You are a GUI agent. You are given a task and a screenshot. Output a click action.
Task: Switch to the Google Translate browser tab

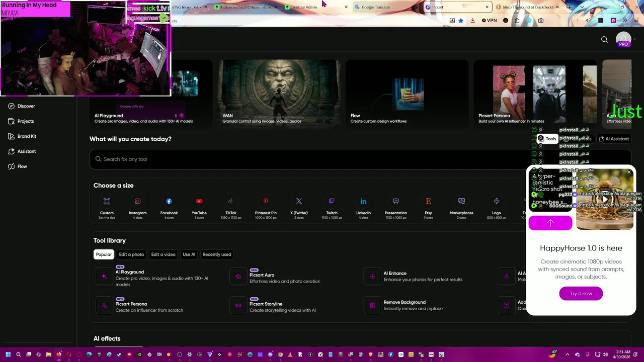pyautogui.click(x=385, y=7)
